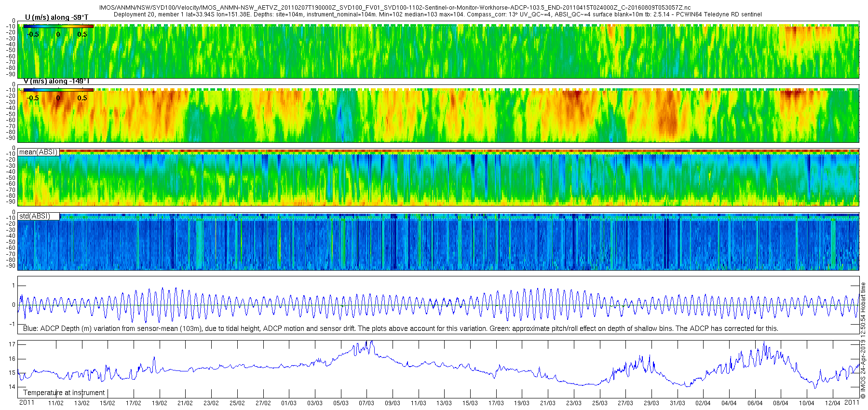Click the V velocity colorbar
This screenshot has height=410, width=868.
(x=58, y=90)
